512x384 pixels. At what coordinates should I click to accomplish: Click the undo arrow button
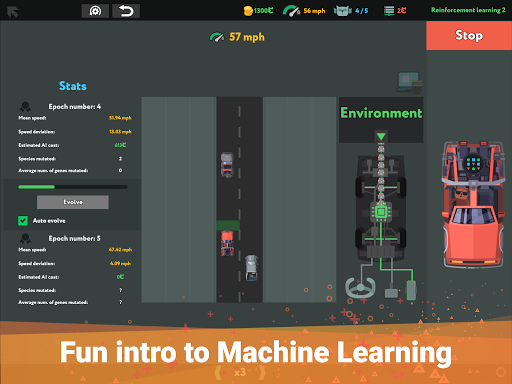126,11
